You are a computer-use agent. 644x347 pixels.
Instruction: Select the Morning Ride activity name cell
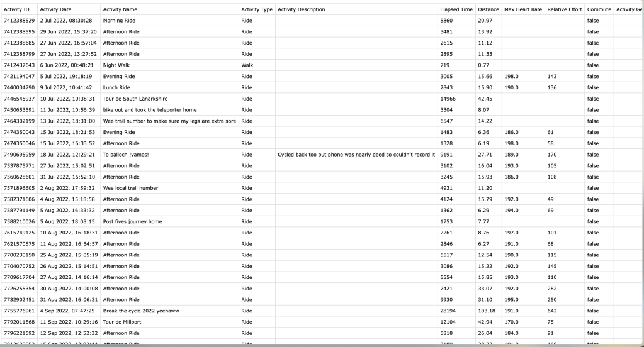click(x=121, y=20)
